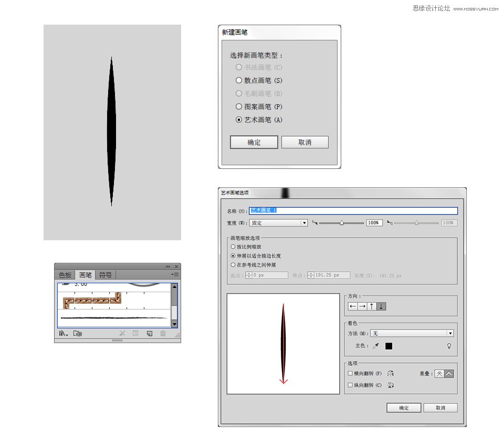
Task: Click the New Brush icon
Action: point(150,334)
